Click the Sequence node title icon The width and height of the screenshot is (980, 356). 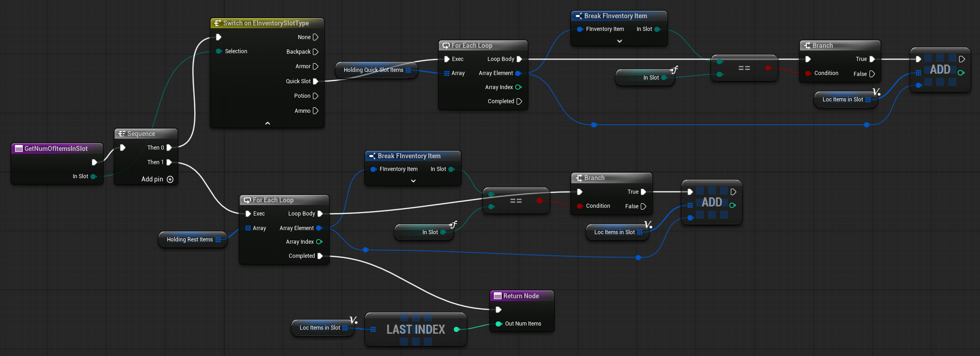121,134
